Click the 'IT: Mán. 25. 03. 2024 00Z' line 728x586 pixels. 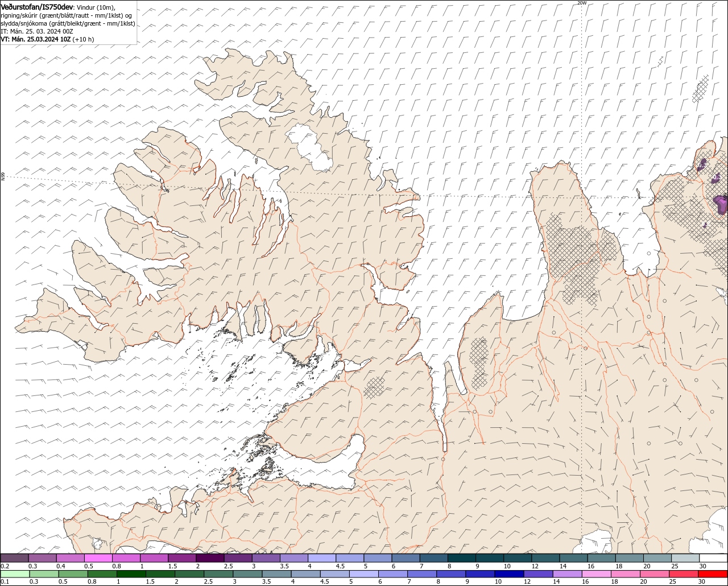coord(37,31)
